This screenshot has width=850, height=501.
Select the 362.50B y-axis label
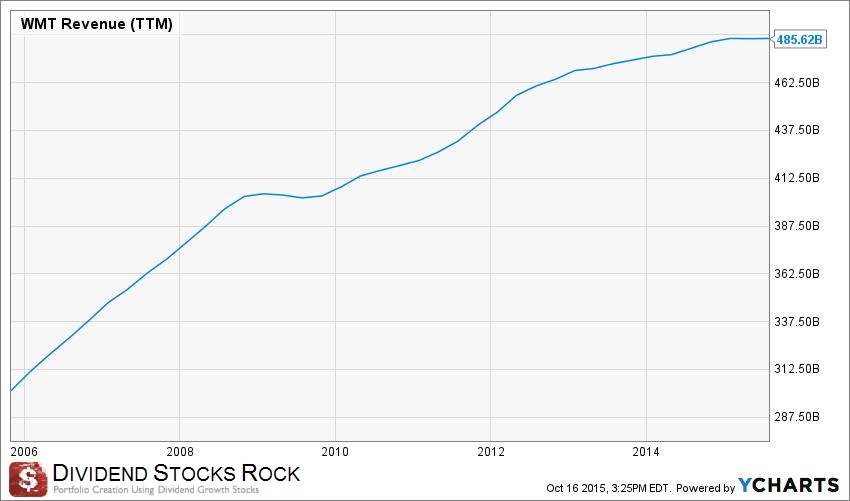(x=798, y=274)
